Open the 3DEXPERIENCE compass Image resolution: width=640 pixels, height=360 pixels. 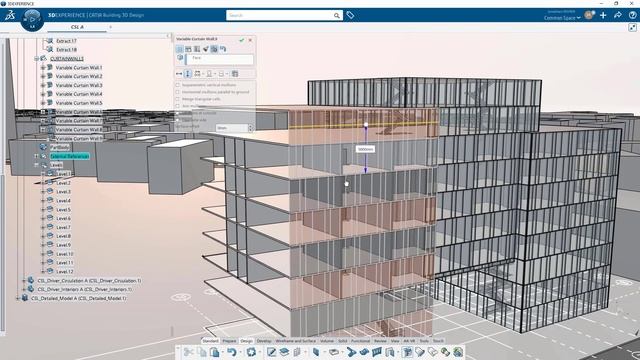32,20
